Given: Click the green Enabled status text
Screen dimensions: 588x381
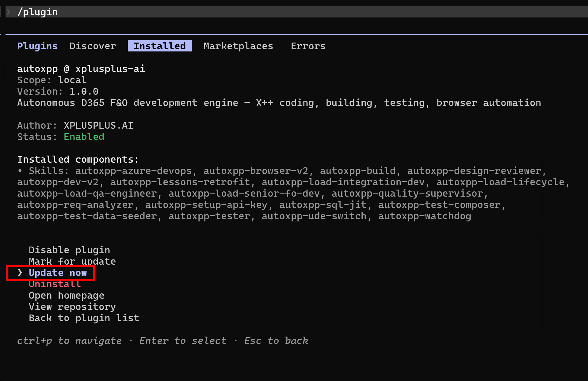Looking at the screenshot, I should tap(84, 137).
